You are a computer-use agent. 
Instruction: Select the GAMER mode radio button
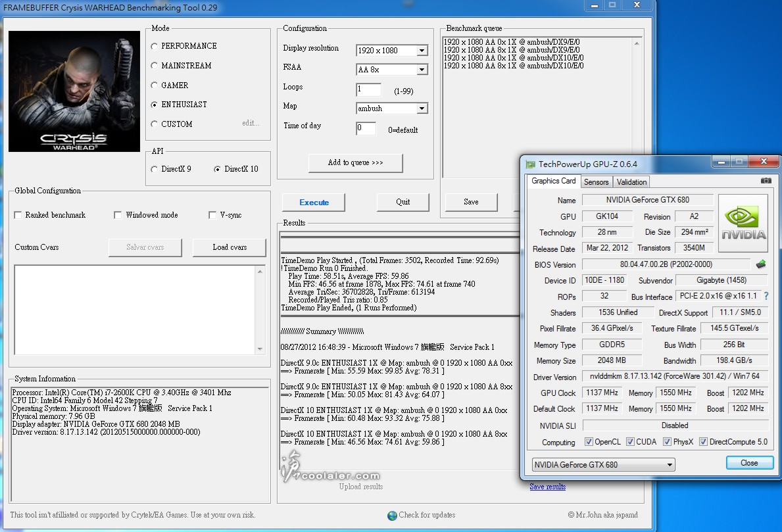[x=154, y=85]
